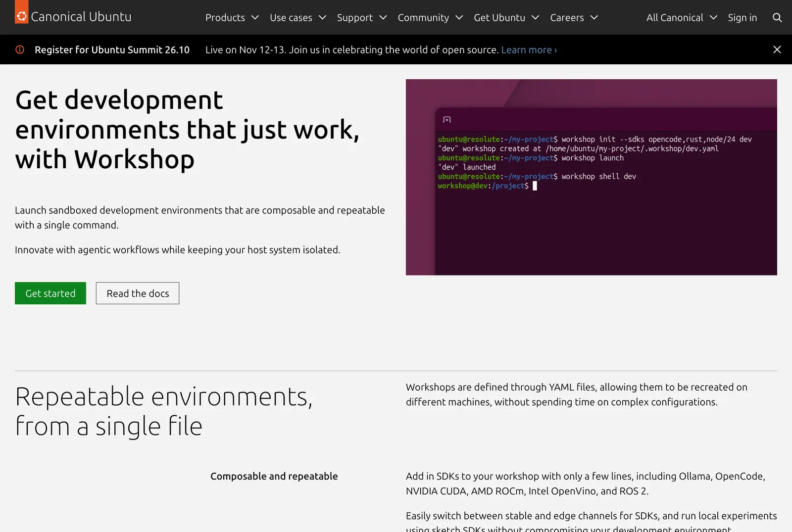Click the 'Workshops are defined through YAML' paragraph

(577, 394)
